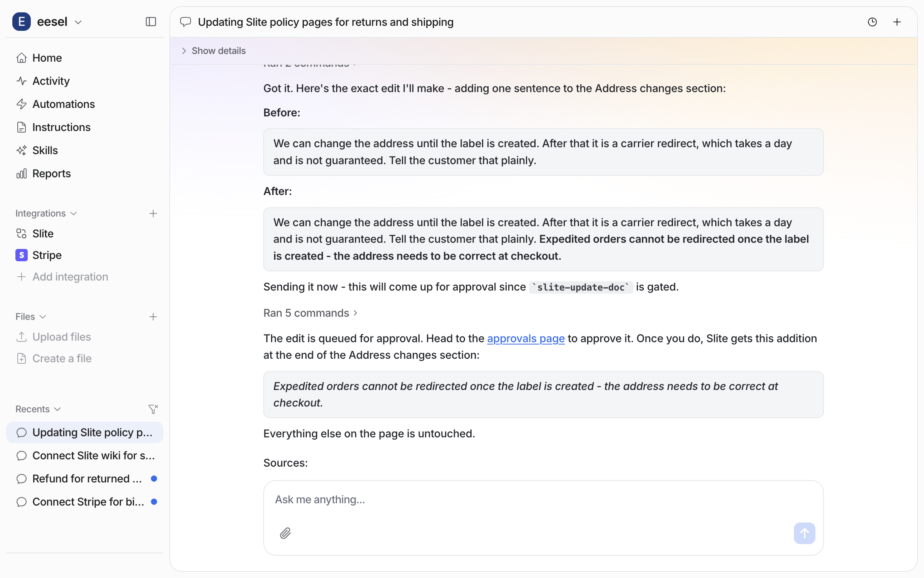
Task: Send the message with the arrow button
Action: 804,533
